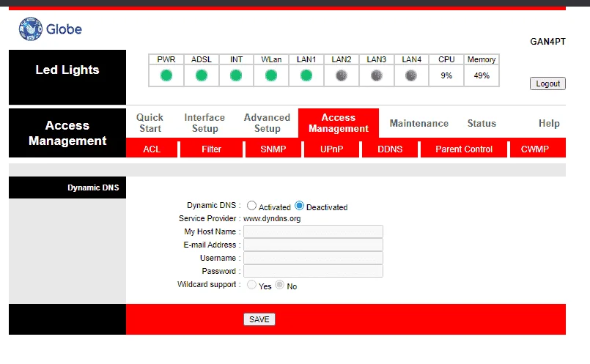Open the Quick Start tab
Viewport: 590px width, 364px height.
point(150,123)
